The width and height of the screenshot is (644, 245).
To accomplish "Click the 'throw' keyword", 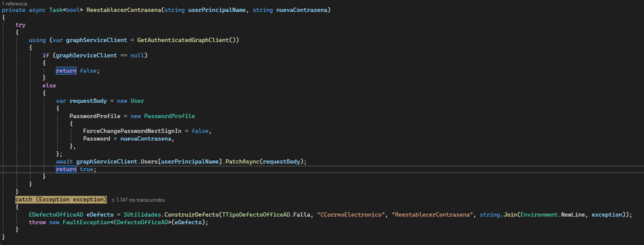I will [37, 222].
